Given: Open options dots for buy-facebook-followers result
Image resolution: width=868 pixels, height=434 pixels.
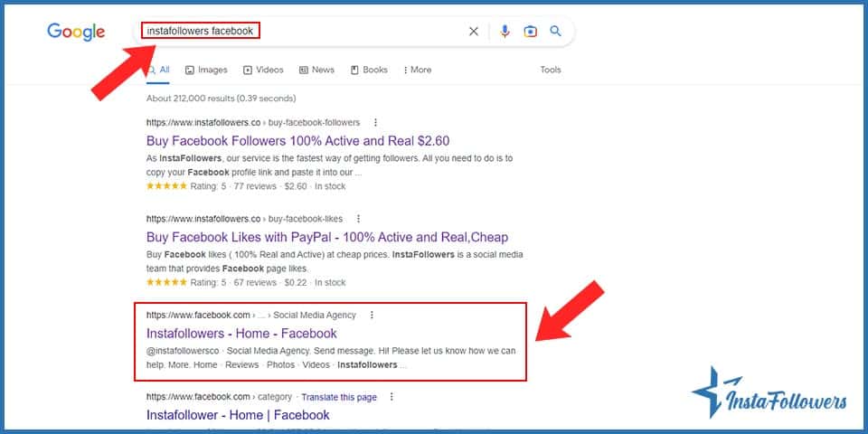Looking at the screenshot, I should pos(376,122).
